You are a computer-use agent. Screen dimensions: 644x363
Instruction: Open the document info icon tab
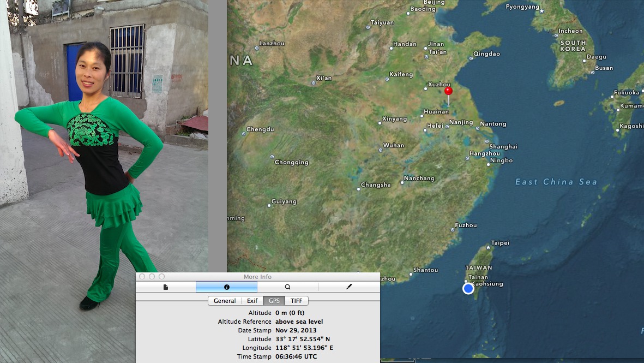(166, 287)
